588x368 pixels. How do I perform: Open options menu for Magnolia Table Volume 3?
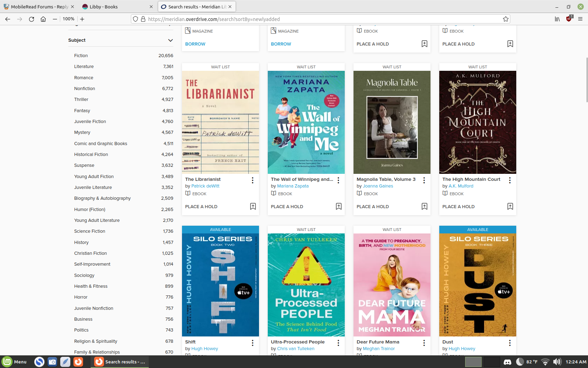[x=424, y=180]
